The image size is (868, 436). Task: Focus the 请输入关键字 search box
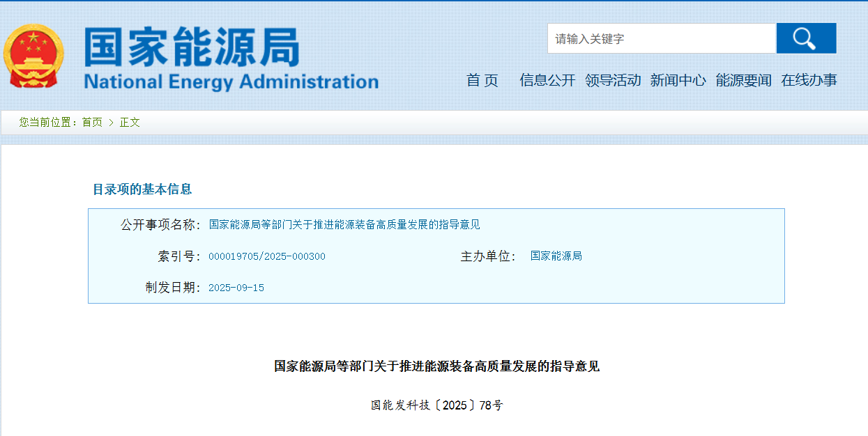click(x=661, y=39)
